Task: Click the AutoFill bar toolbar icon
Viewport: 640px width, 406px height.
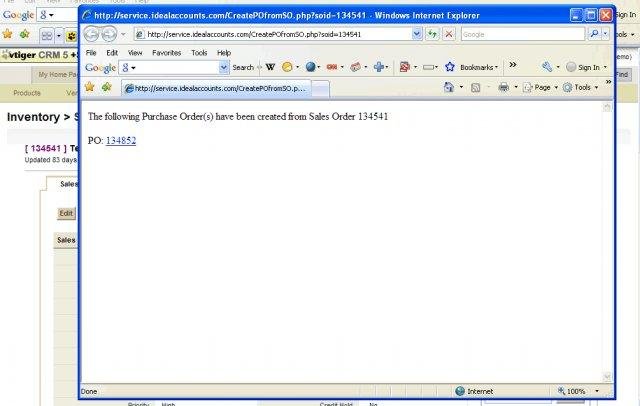Action: 428,67
